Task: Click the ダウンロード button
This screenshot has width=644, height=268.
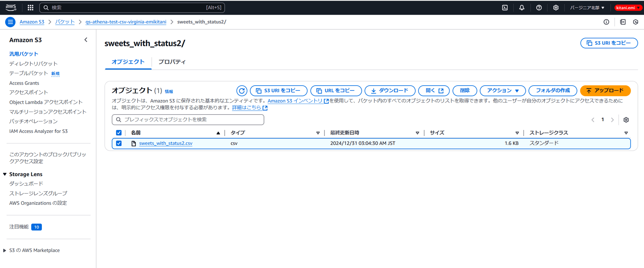Action: click(x=390, y=91)
